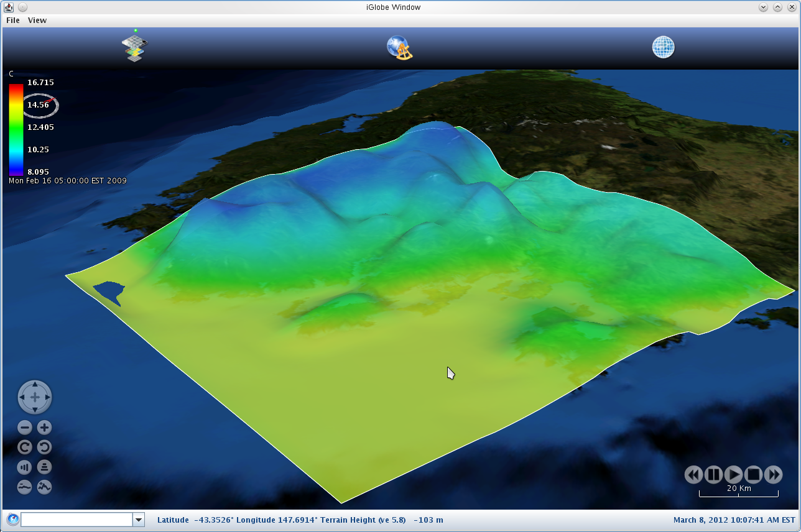Play the time animation
801x532 pixels.
734,475
